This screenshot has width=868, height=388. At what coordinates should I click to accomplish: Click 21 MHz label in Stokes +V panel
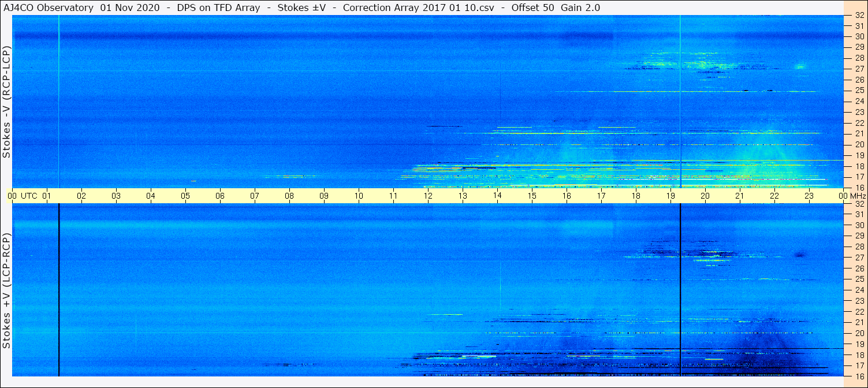coord(859,322)
